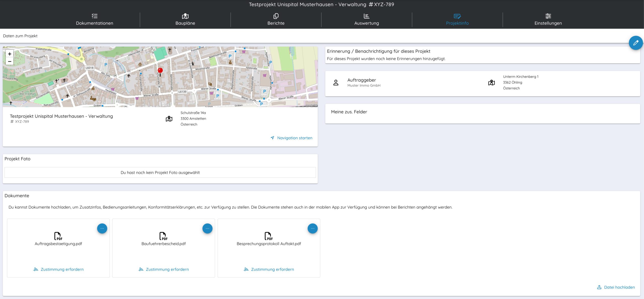Zoom out on the map

pos(10,61)
